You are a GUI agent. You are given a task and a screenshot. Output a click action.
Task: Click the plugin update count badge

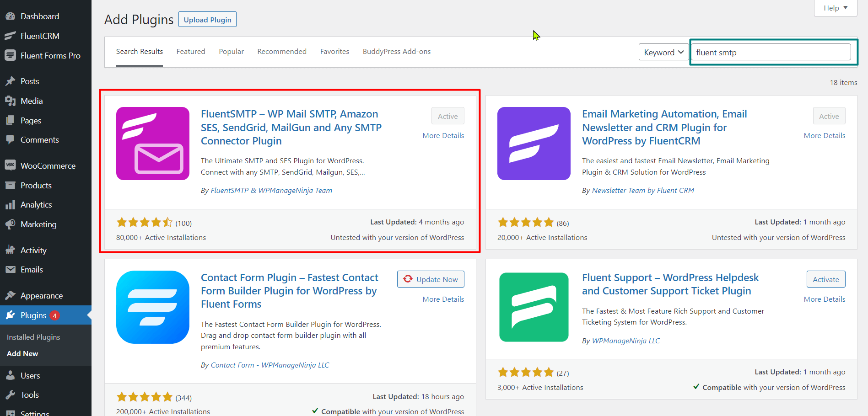[54, 315]
